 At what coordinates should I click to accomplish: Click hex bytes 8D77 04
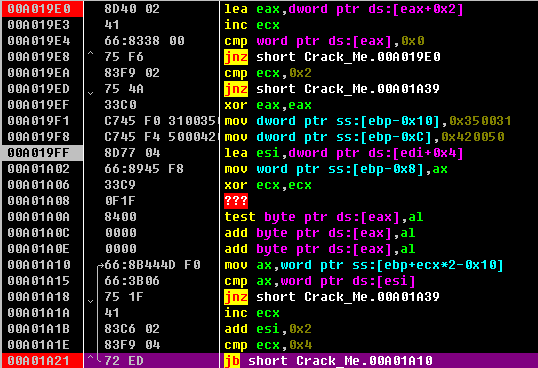tap(132, 153)
